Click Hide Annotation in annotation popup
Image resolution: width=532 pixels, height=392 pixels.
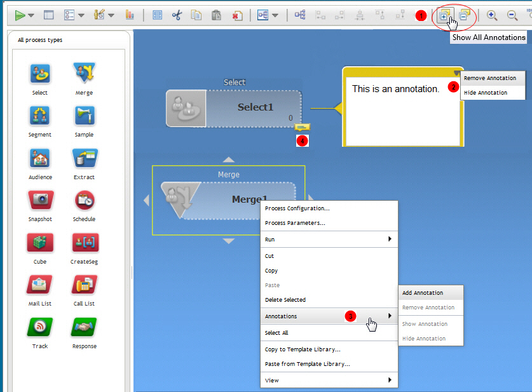[x=486, y=93]
